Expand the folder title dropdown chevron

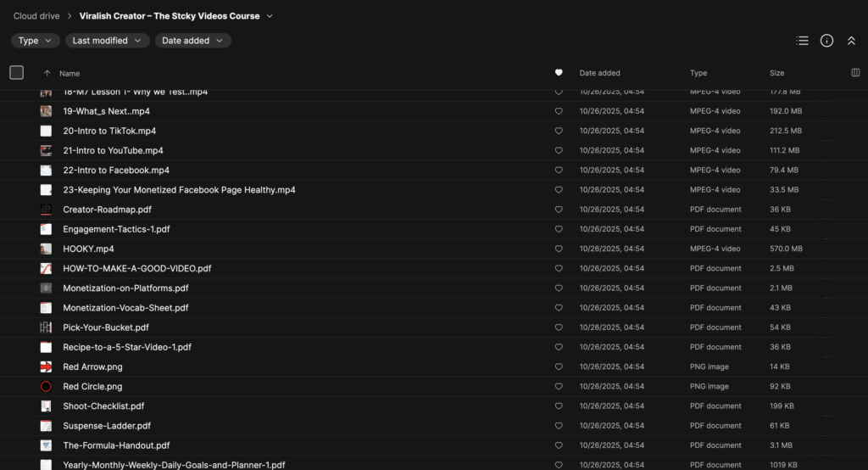click(270, 16)
